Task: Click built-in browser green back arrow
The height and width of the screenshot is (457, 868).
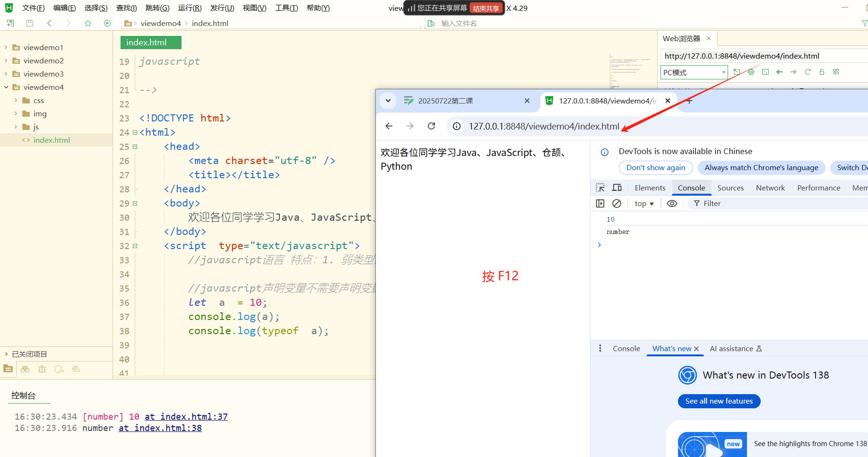Action: [x=780, y=72]
